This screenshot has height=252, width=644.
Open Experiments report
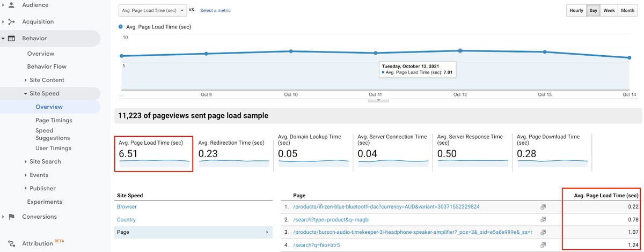[45, 202]
